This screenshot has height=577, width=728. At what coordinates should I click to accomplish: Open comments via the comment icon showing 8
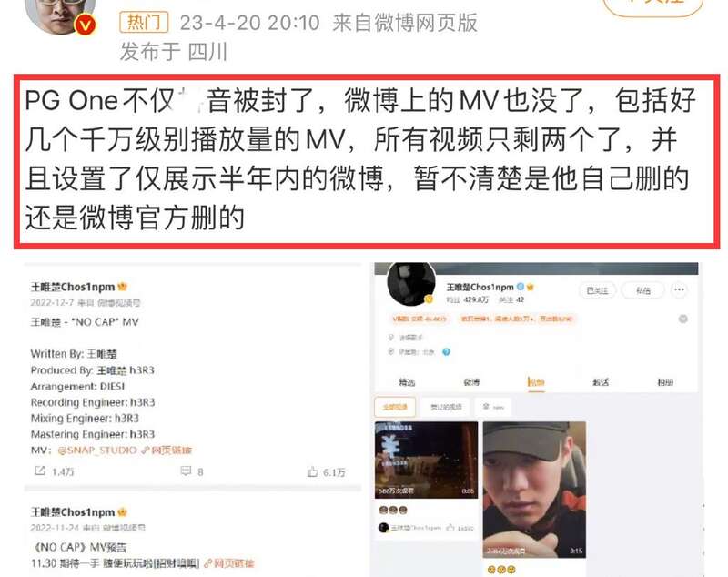click(x=186, y=471)
